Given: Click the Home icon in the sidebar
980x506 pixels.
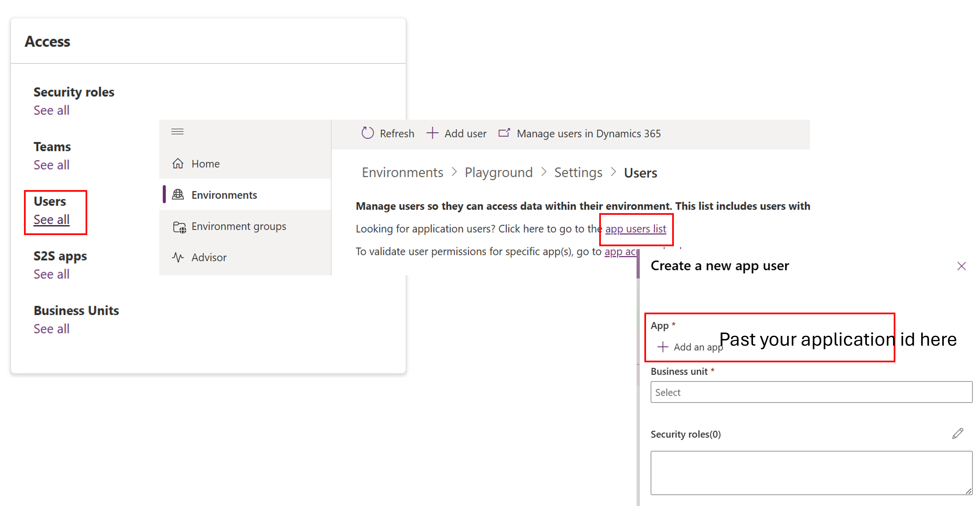Looking at the screenshot, I should pyautogui.click(x=178, y=163).
